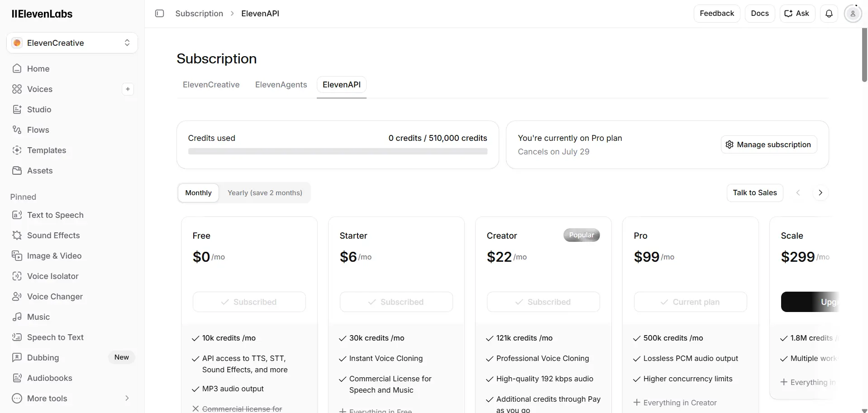
Task: Click the Pinned section label
Action: click(23, 197)
